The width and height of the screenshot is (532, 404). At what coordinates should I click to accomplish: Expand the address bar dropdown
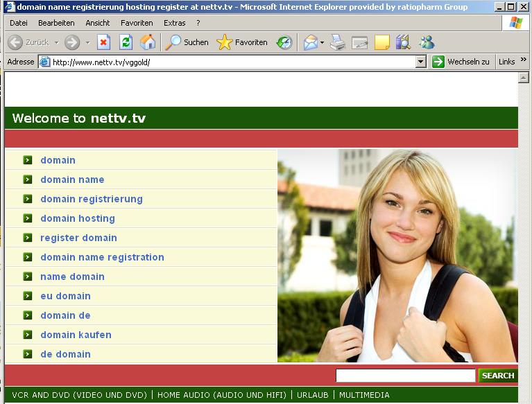pos(421,62)
